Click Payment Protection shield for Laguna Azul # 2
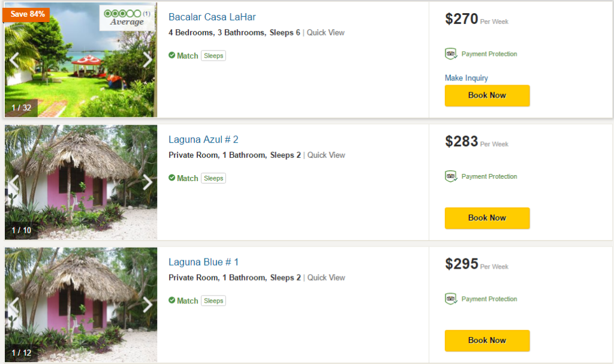This screenshot has width=614, height=364. [x=451, y=176]
